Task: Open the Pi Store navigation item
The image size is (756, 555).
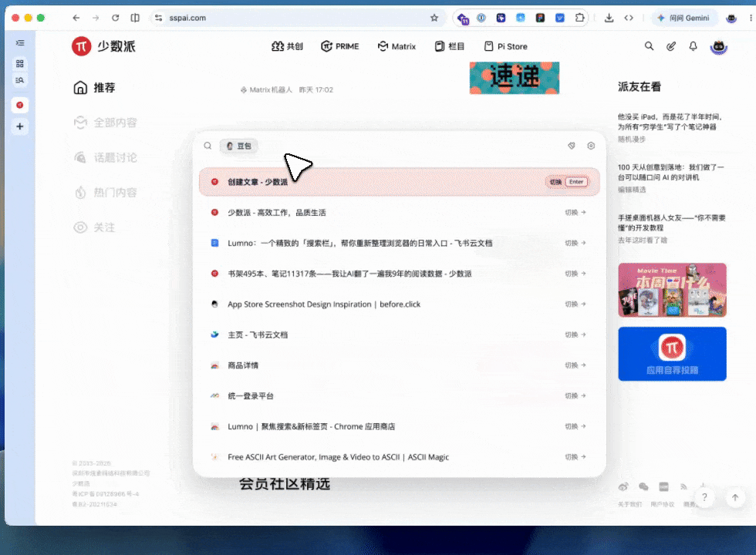Action: [x=505, y=46]
